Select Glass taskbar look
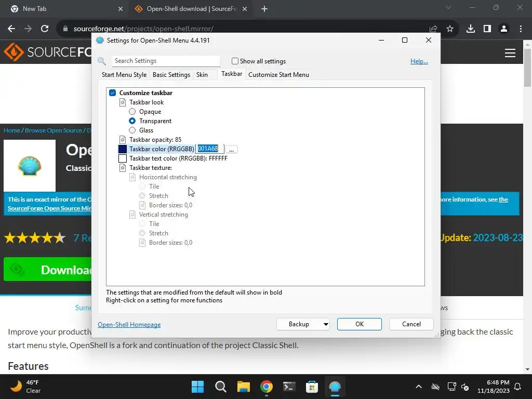The height and width of the screenshot is (399, 532). (x=132, y=130)
